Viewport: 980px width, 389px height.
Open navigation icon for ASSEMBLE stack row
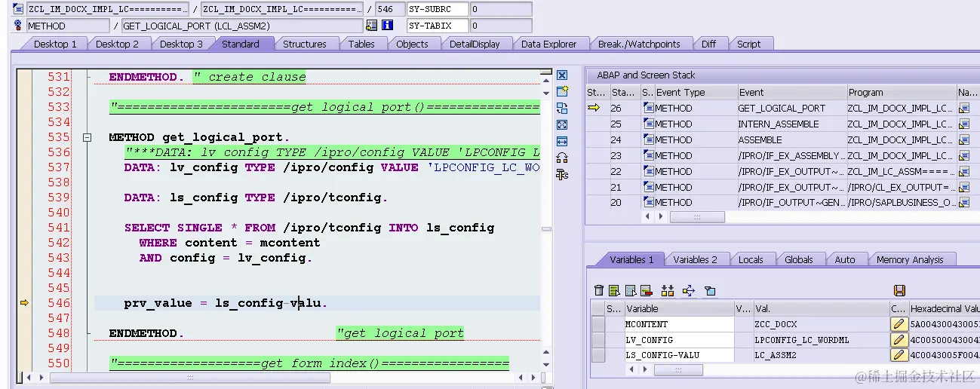point(966,140)
